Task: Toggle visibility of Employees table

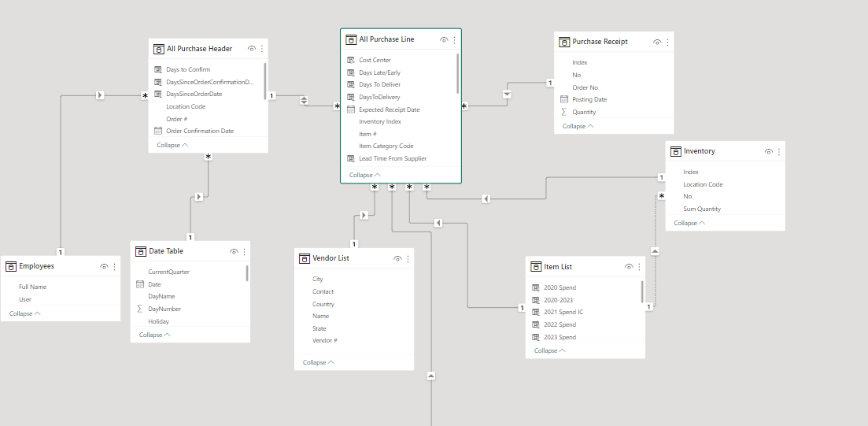Action: pos(104,267)
